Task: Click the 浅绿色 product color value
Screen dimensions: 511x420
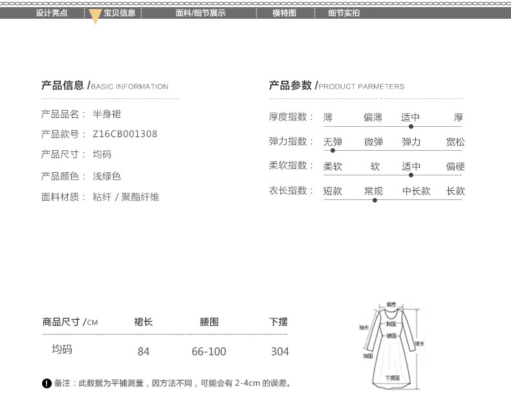Action: 107,176
